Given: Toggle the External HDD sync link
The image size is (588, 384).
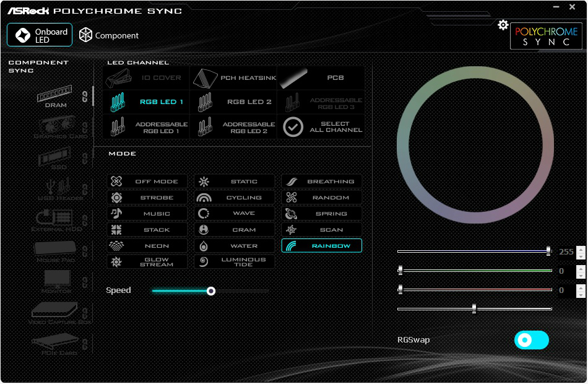Looking at the screenshot, I should click(85, 220).
